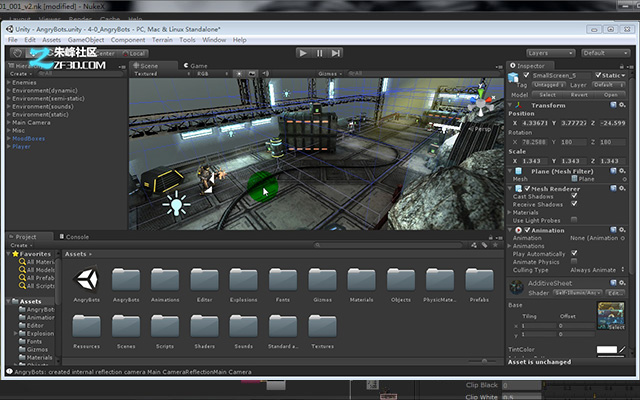Toggle game overlay button in Scene view

pos(252,73)
